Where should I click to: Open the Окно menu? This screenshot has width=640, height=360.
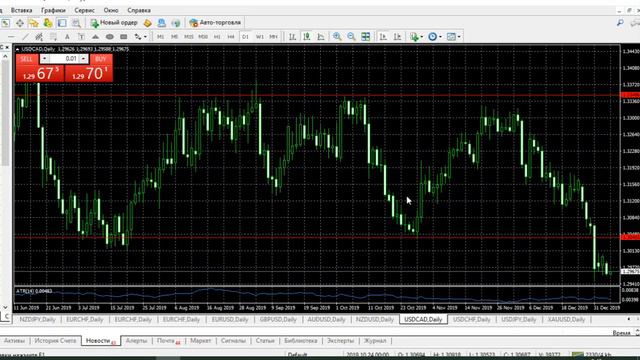click(111, 10)
